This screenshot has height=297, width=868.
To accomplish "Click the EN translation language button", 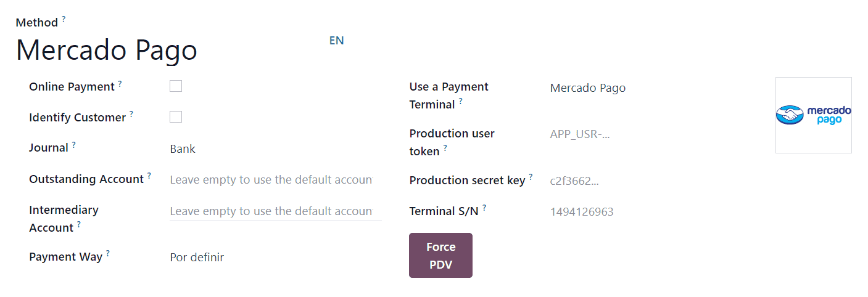I will (x=336, y=41).
